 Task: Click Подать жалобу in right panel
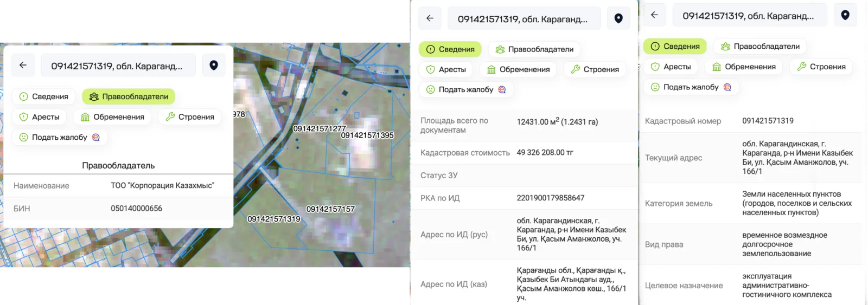tap(692, 87)
